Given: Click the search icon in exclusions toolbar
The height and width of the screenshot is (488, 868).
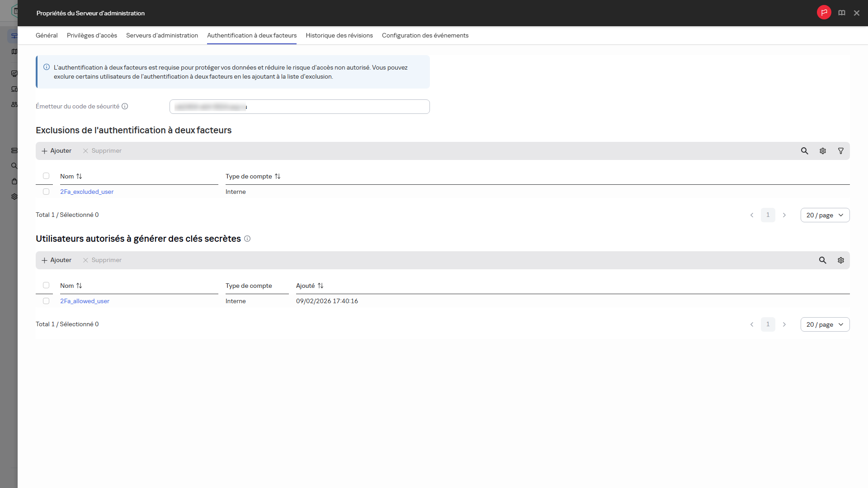Looking at the screenshot, I should pos(804,151).
